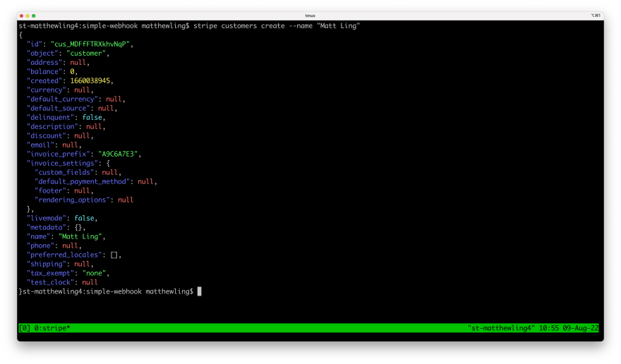The height and width of the screenshot is (364, 621).
Task: Click the "metadata" key
Action: pyautogui.click(x=47, y=227)
